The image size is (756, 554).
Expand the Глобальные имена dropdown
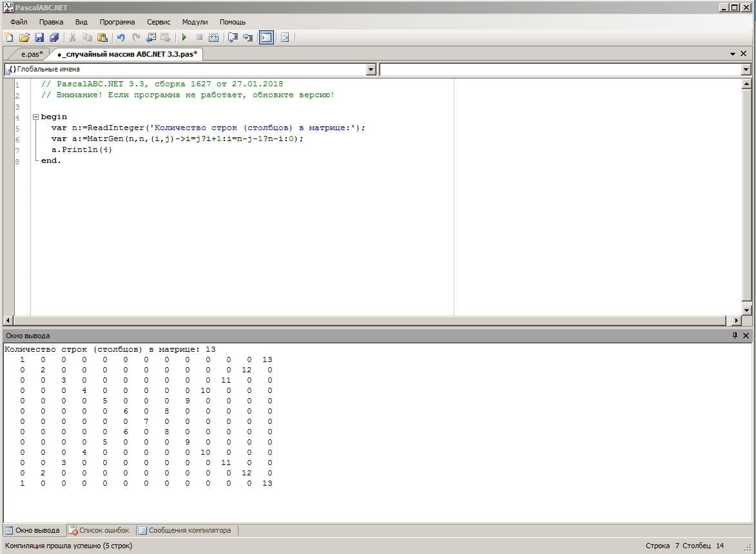[371, 70]
